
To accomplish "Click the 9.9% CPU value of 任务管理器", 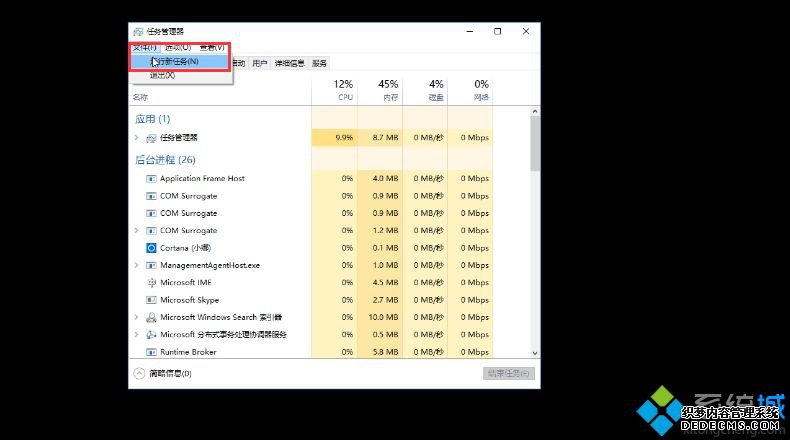I will click(344, 138).
